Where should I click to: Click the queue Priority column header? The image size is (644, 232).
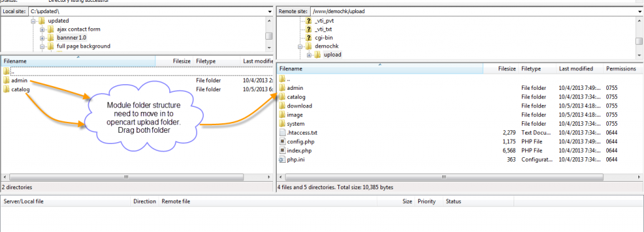click(429, 201)
